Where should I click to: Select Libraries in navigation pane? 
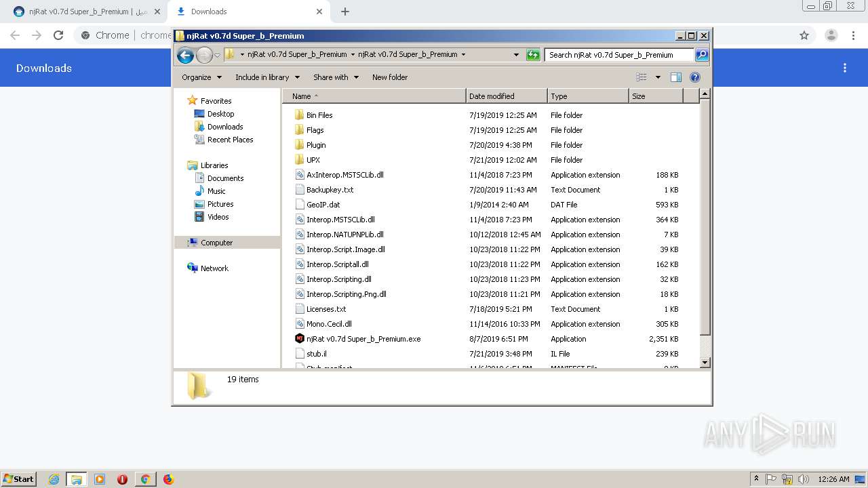point(214,165)
